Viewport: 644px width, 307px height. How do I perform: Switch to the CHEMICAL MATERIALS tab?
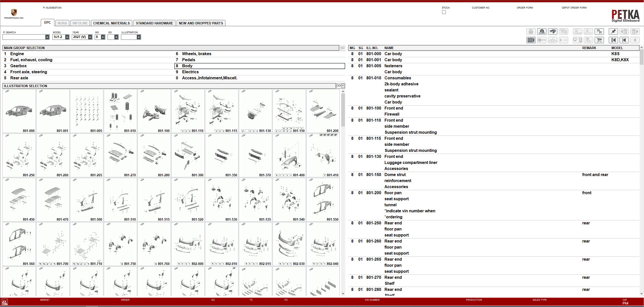click(x=112, y=23)
